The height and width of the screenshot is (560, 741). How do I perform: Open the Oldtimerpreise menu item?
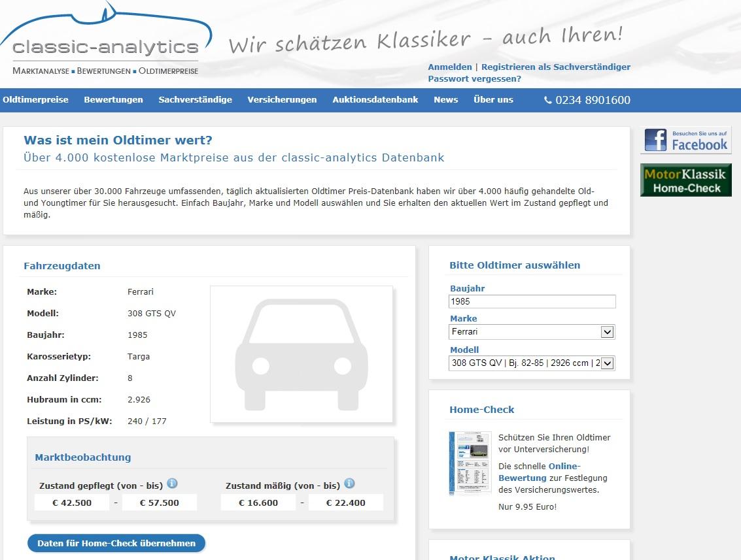(35, 100)
